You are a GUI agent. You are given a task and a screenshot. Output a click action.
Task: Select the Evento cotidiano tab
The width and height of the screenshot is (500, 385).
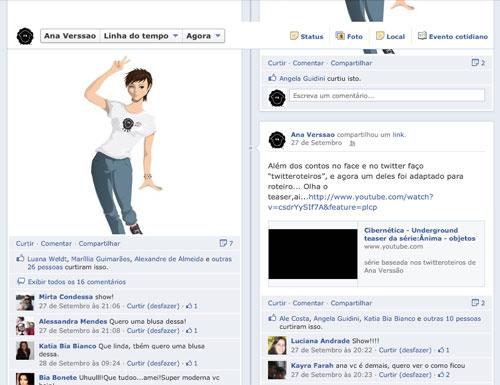point(453,36)
